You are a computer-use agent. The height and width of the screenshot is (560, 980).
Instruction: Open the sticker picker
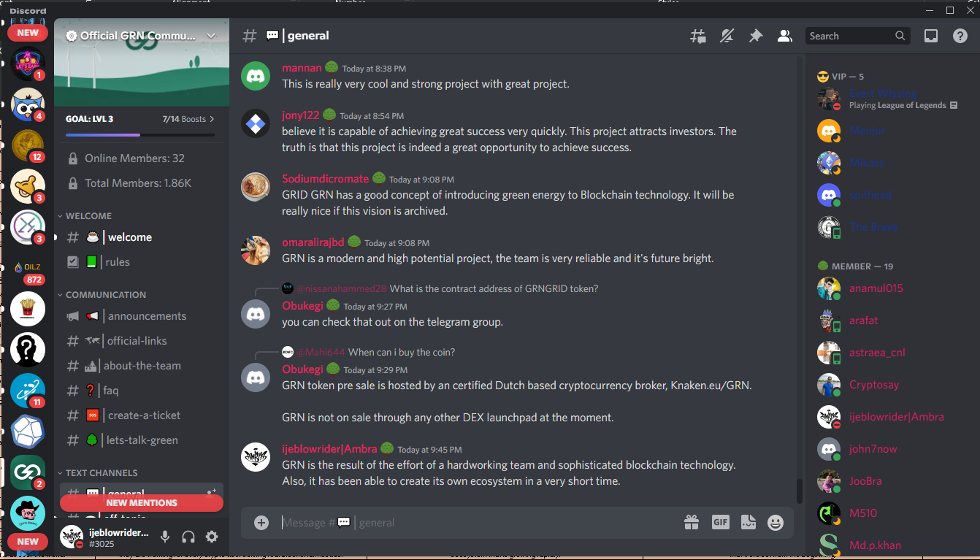click(748, 522)
